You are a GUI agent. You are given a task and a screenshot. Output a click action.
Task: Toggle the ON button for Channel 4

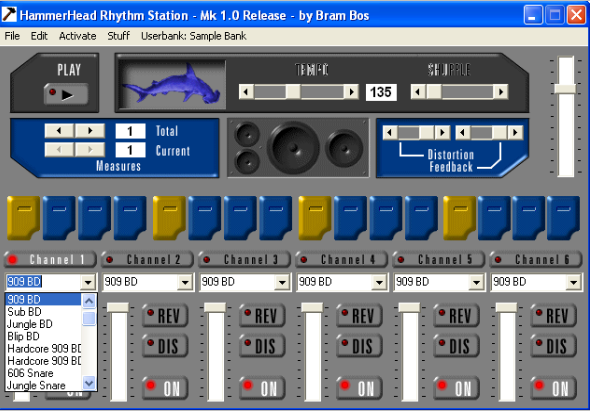point(359,388)
